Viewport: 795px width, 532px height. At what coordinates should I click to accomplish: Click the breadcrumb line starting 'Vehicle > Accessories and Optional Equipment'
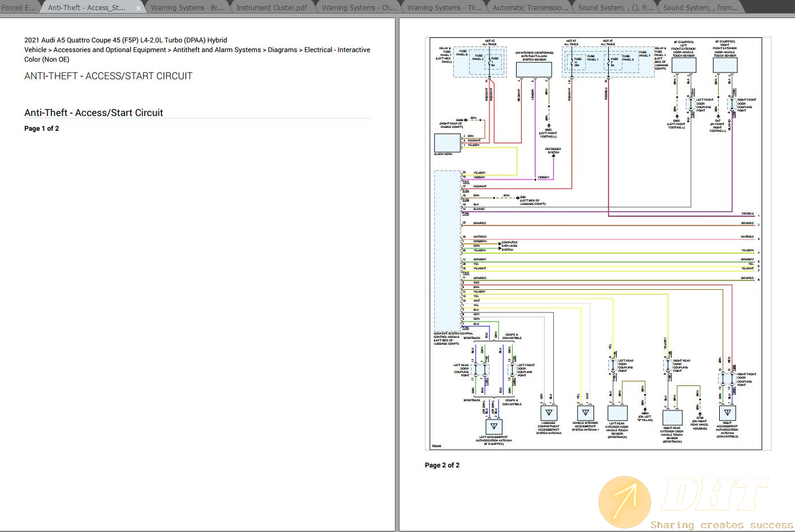point(197,50)
